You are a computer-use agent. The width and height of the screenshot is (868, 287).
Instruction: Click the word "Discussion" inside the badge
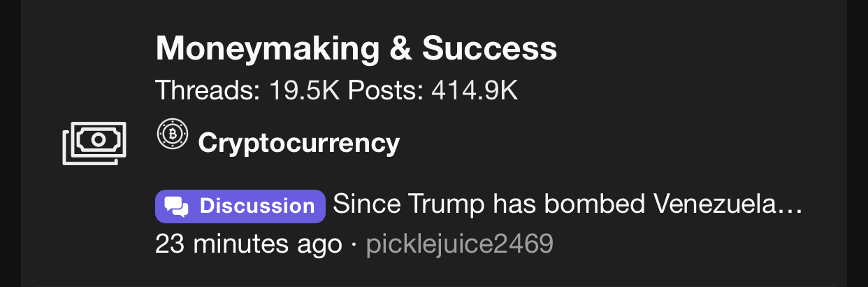[x=257, y=206]
